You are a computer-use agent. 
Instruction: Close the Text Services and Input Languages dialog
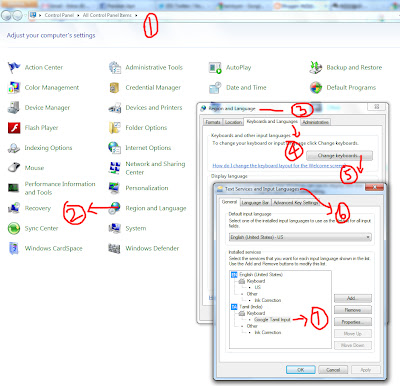[374, 188]
